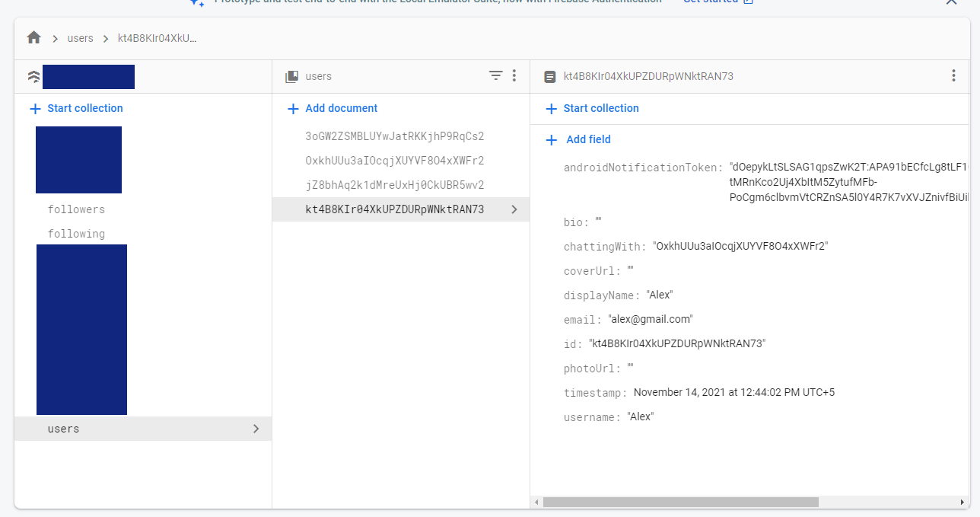Click breadcrumb chevron after home icon
The width and height of the screenshot is (980, 517).
point(56,38)
